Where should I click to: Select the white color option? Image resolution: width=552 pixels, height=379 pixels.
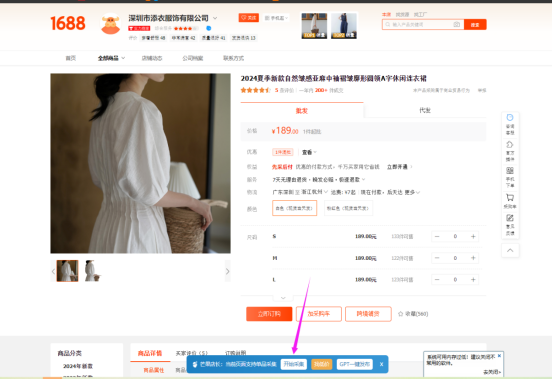294,208
